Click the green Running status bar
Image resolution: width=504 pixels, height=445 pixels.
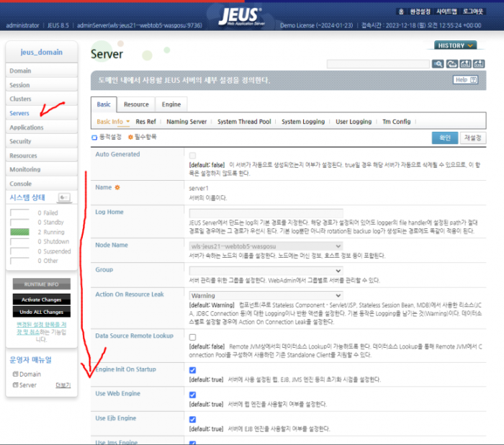(x=19, y=232)
